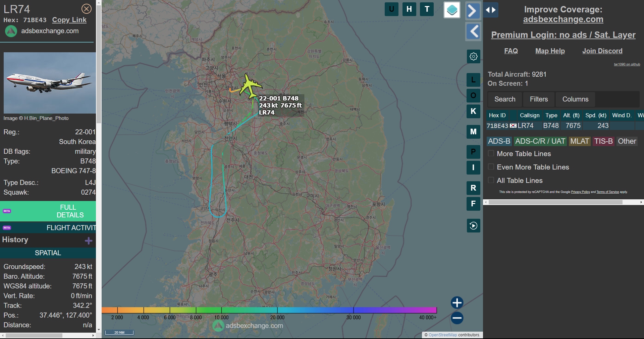
Task: Sort table by Type column
Action: coord(551,115)
